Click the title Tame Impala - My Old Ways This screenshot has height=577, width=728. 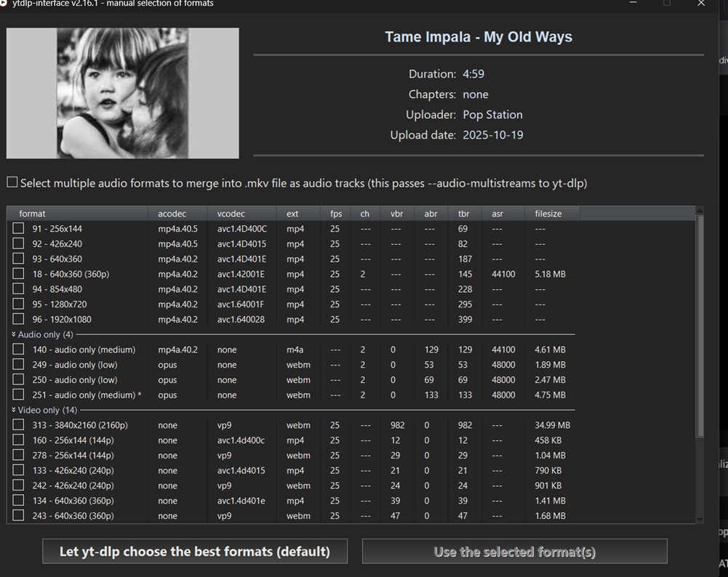point(479,36)
